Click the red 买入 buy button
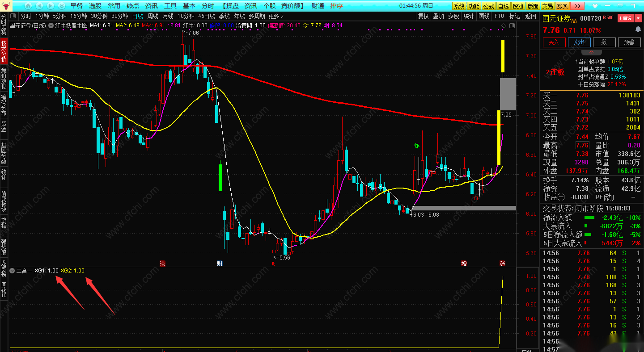The image size is (644, 352). tap(554, 42)
